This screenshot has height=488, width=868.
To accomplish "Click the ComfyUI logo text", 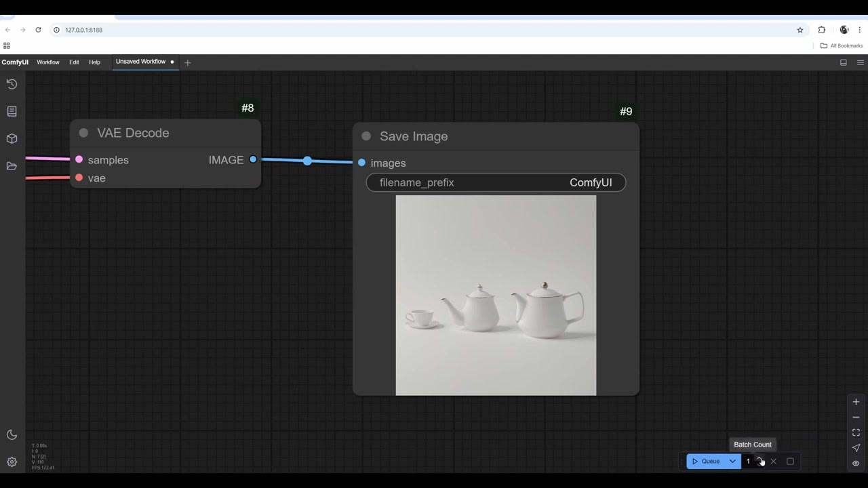I will click(x=15, y=62).
